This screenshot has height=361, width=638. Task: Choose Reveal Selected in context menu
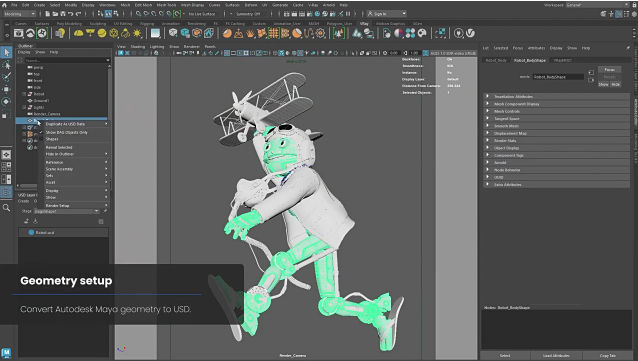coord(59,147)
